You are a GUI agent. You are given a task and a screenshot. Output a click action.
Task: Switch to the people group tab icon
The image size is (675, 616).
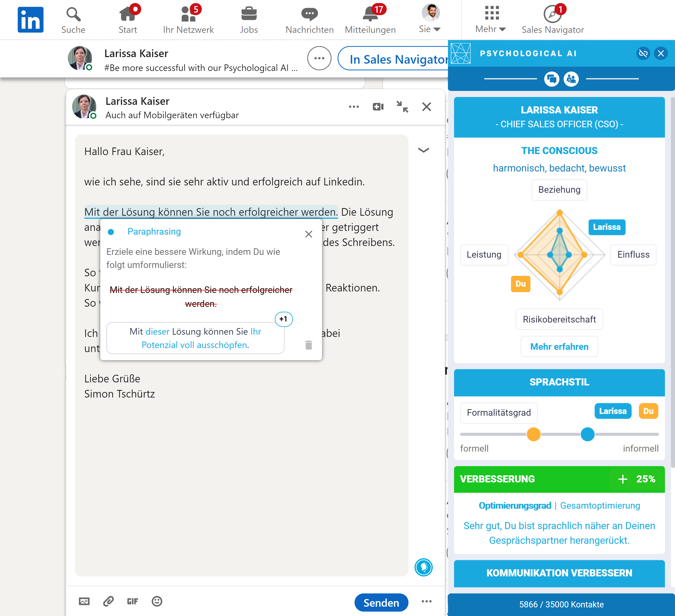click(x=571, y=79)
